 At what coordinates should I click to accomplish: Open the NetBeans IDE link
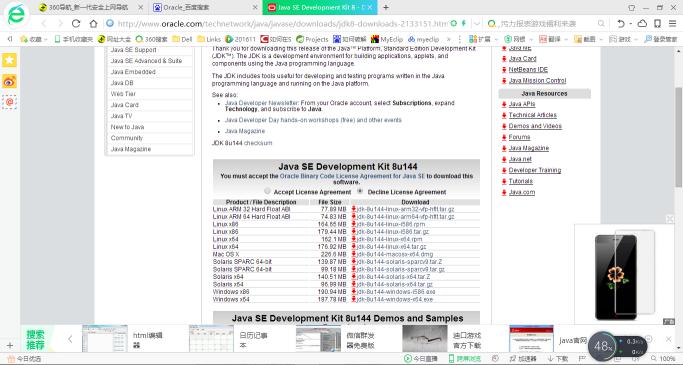coord(528,70)
